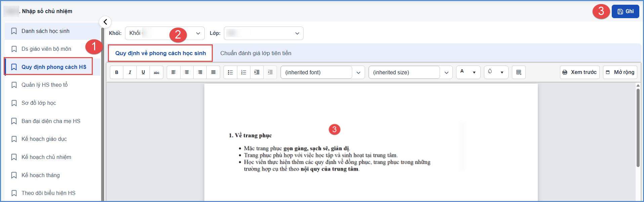Select Quy định phong cách HS menu item
Viewport: 644px width, 202px height.
[52, 67]
